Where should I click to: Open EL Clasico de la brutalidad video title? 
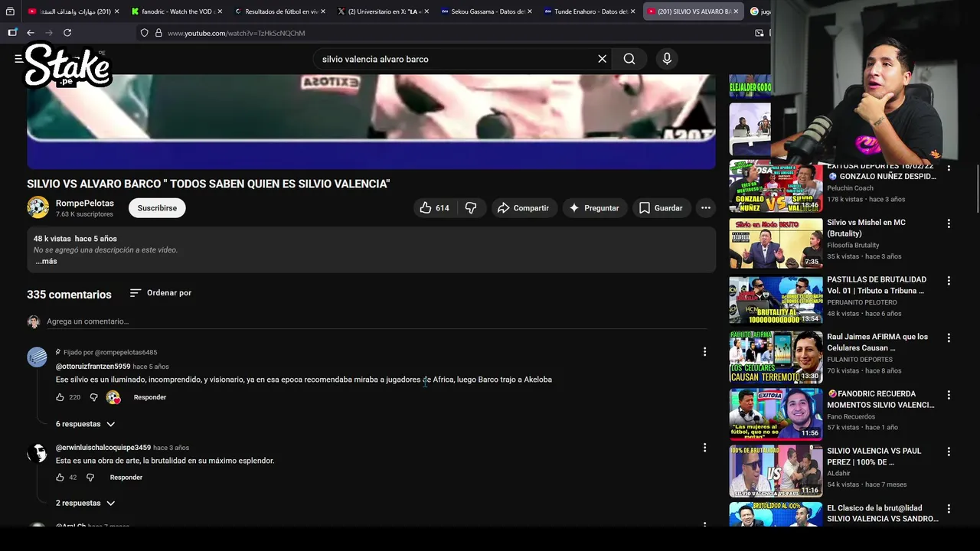click(882, 514)
